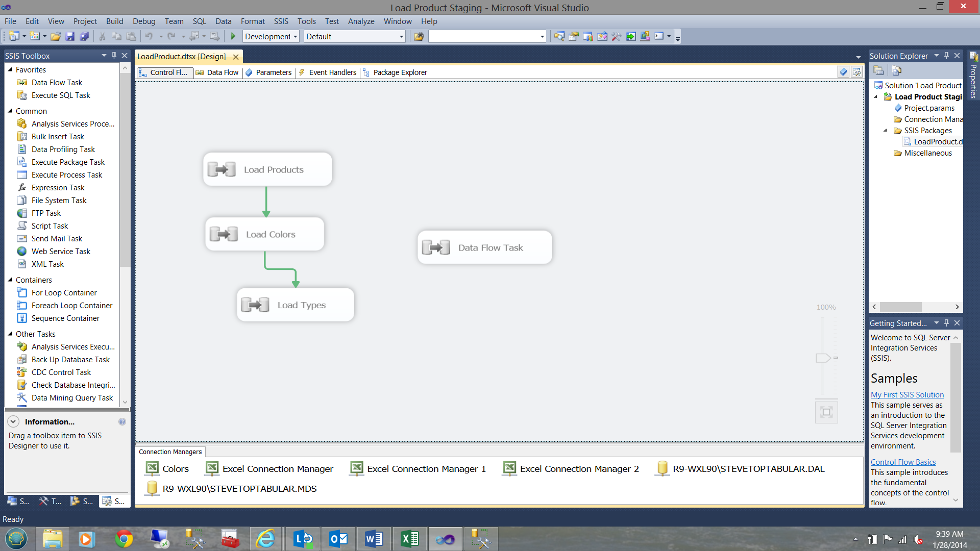The image size is (980, 551).
Task: Click the Script Task in toolbox
Action: (x=50, y=226)
